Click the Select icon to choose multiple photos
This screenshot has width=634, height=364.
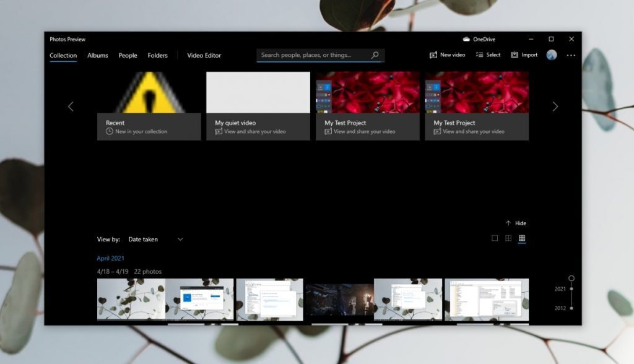[x=488, y=54]
